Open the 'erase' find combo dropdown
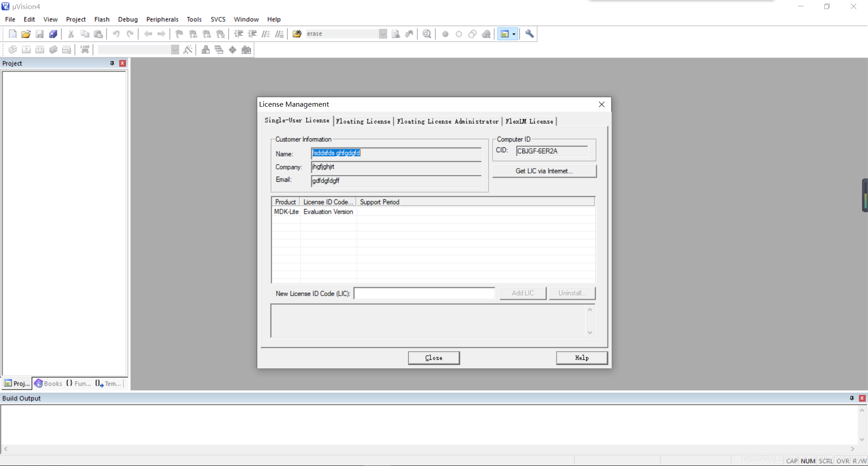Screen dimensions: 868x466 (x=383, y=34)
